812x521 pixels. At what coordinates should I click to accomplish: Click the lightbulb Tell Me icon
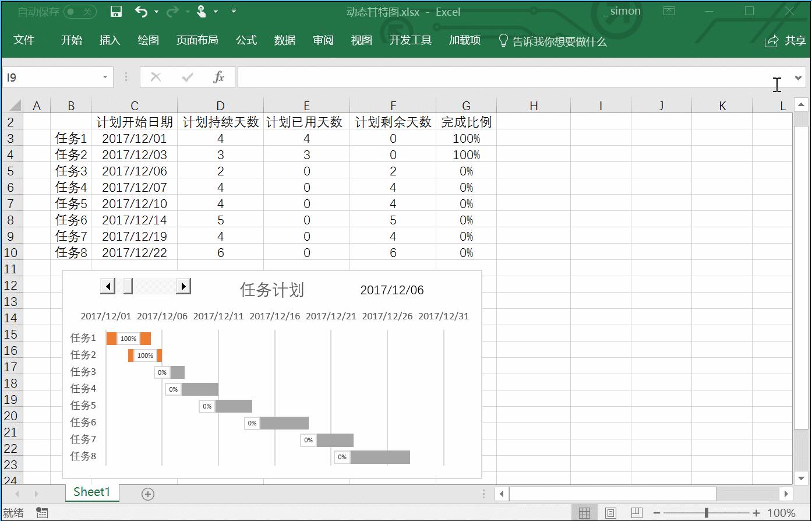pyautogui.click(x=504, y=41)
